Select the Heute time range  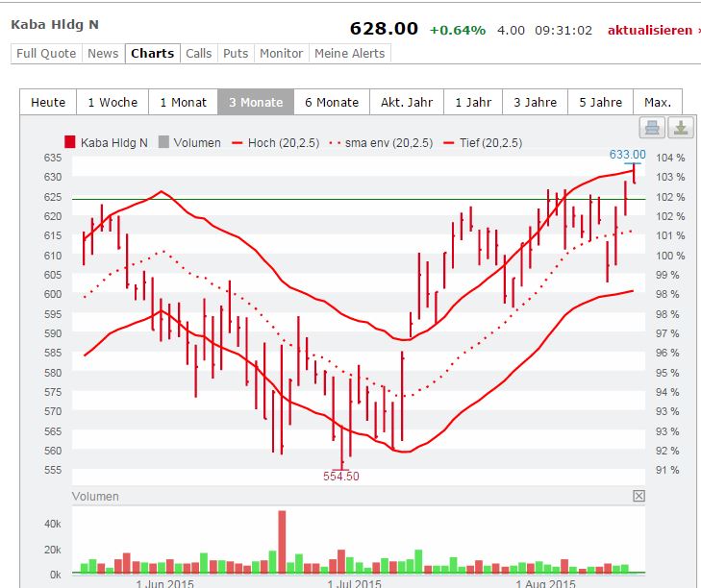coord(48,103)
